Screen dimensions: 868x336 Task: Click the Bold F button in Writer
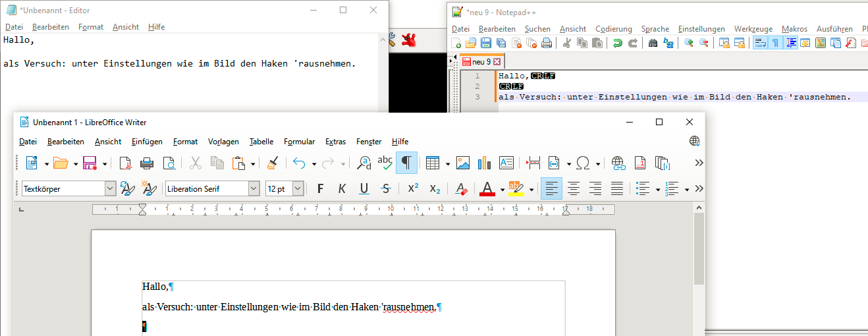[x=320, y=188]
